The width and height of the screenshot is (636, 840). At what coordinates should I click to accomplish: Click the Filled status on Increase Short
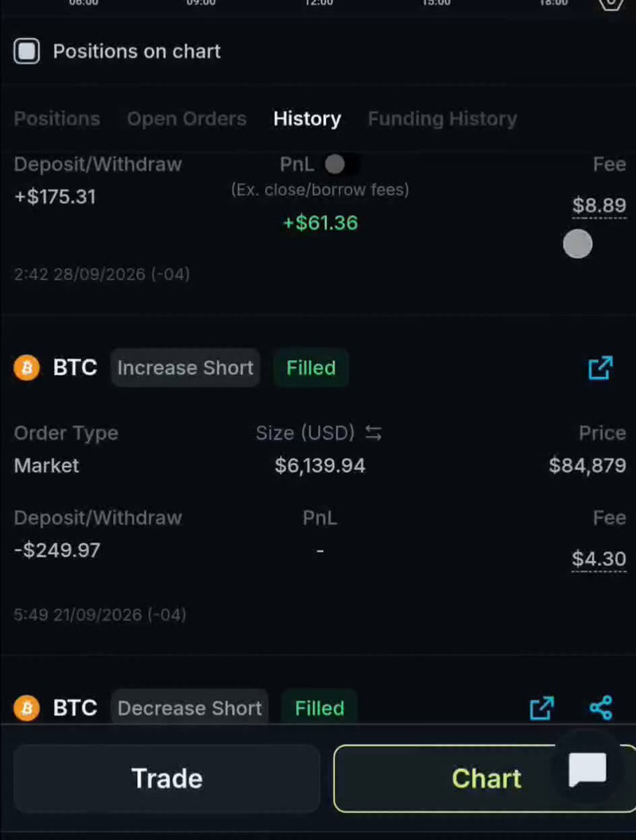(x=310, y=367)
